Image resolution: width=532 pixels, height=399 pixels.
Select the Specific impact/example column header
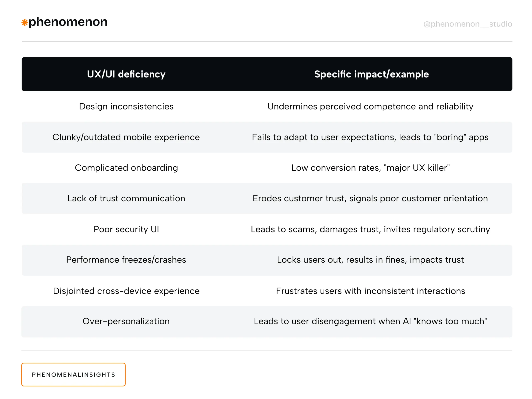coord(371,74)
